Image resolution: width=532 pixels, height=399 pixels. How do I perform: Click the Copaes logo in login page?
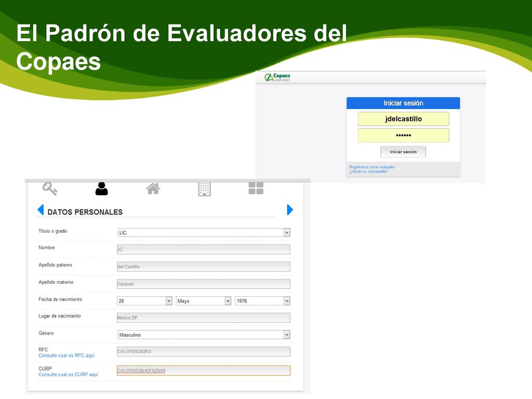[277, 77]
